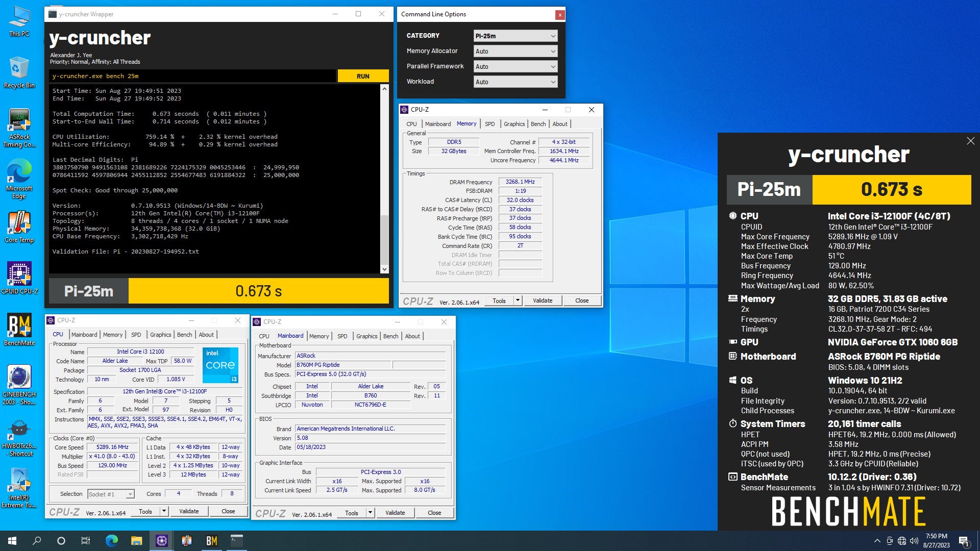Click Validate in CPU tab CPU-Z window
Screen dimensions: 980x551
pos(189,511)
